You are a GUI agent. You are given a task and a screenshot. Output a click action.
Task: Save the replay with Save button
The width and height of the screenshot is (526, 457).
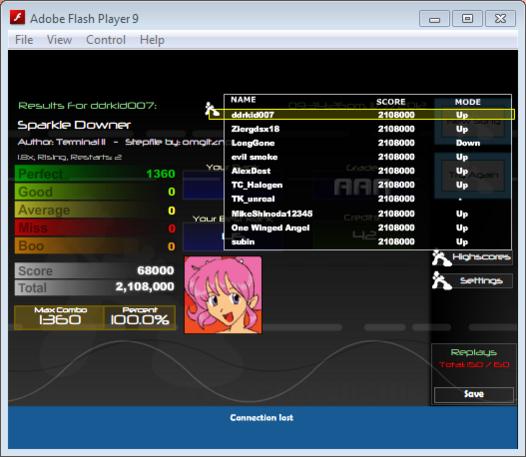tap(474, 394)
